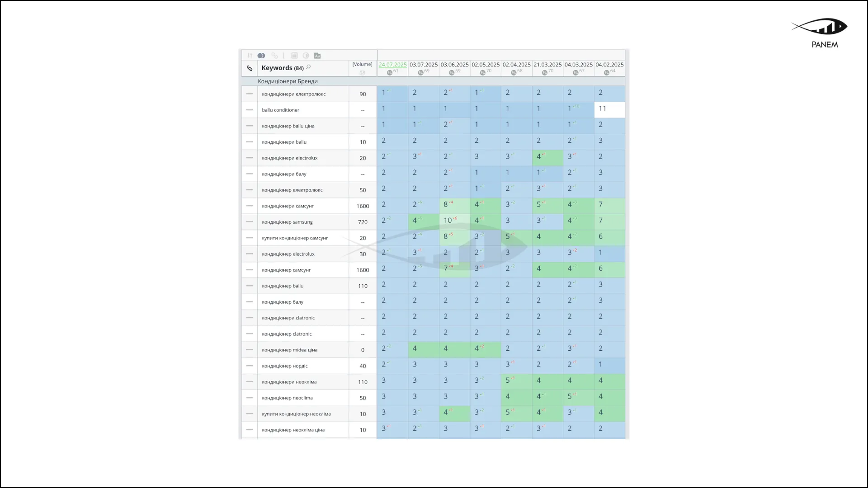Image resolution: width=868 pixels, height=488 pixels.
Task: Sort by the Volume column header
Action: pyautogui.click(x=362, y=65)
